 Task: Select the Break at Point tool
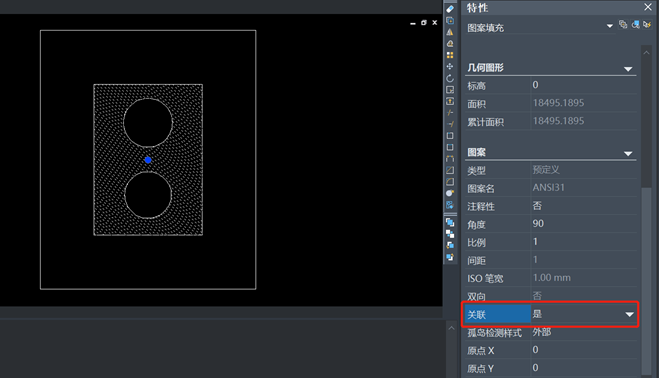[x=450, y=135]
